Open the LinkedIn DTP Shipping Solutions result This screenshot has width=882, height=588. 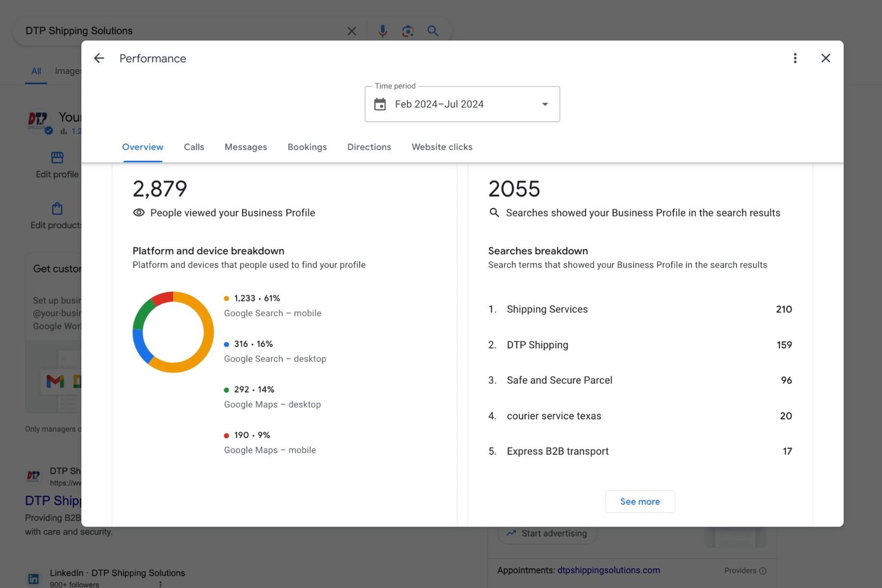[x=117, y=573]
